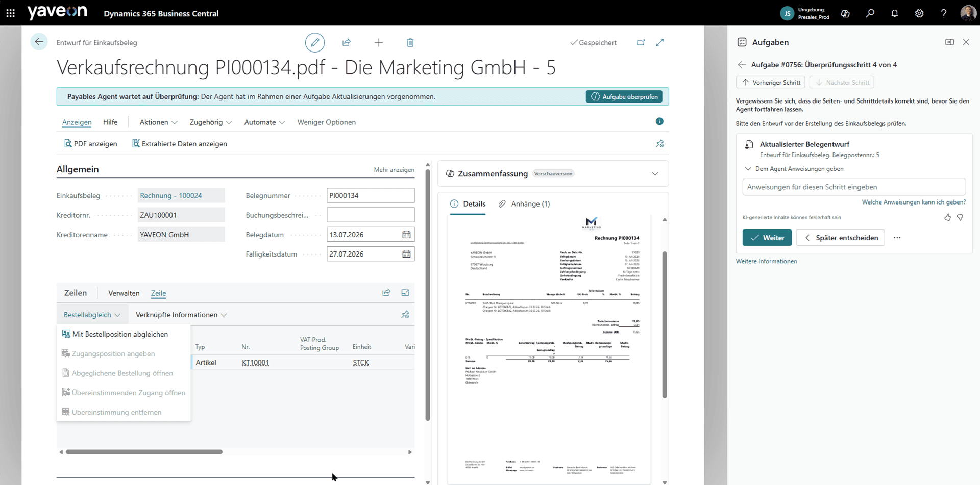Image resolution: width=980 pixels, height=485 pixels.
Task: Click the search magnifier icon
Action: [x=870, y=14]
